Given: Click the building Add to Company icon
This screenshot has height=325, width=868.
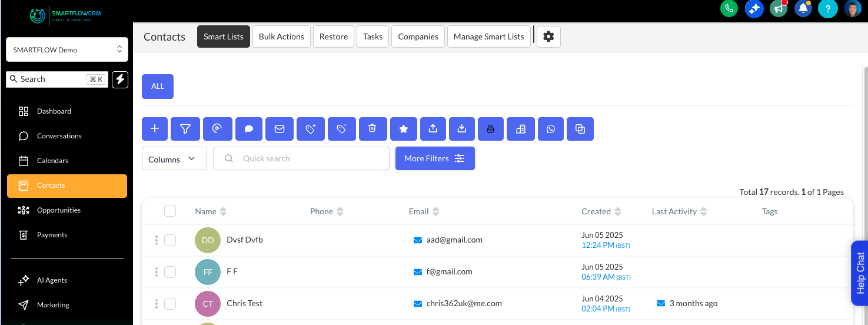Looking at the screenshot, I should click(x=520, y=129).
